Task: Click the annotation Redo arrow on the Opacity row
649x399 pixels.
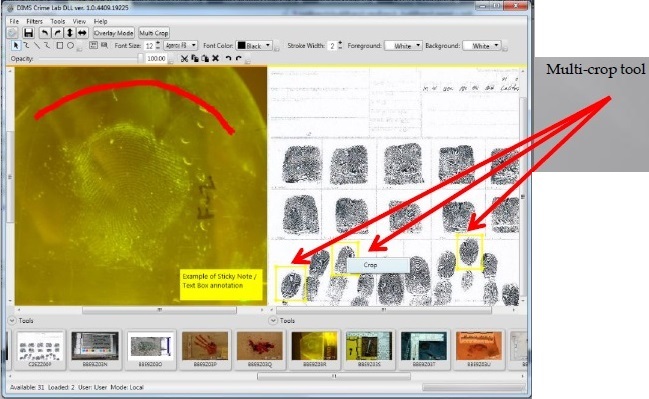Action: [x=239, y=58]
